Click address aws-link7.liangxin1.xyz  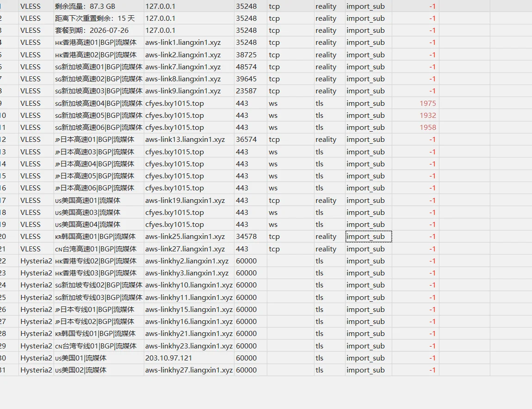(183, 67)
